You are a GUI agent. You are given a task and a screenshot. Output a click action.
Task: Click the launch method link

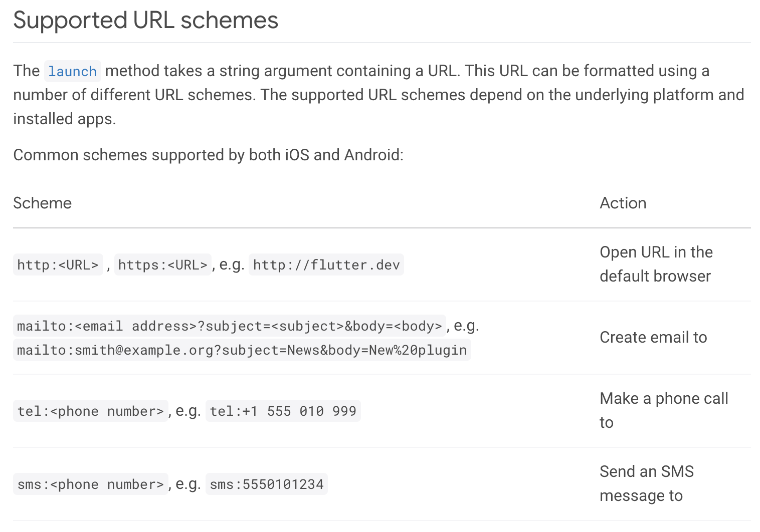click(73, 71)
